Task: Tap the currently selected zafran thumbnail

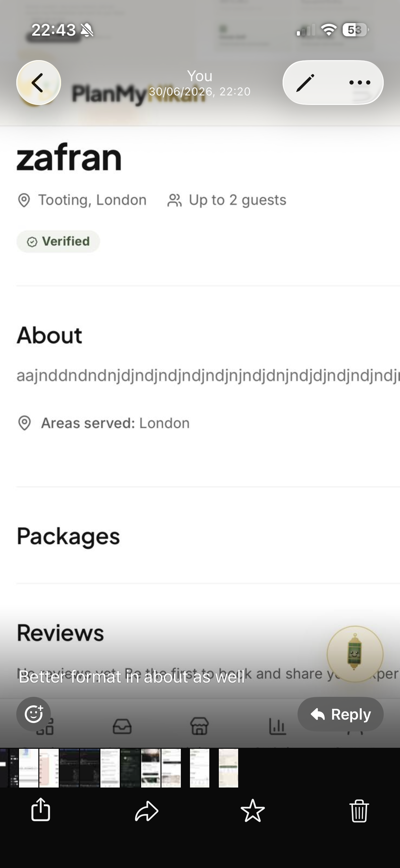Action: click(x=199, y=768)
